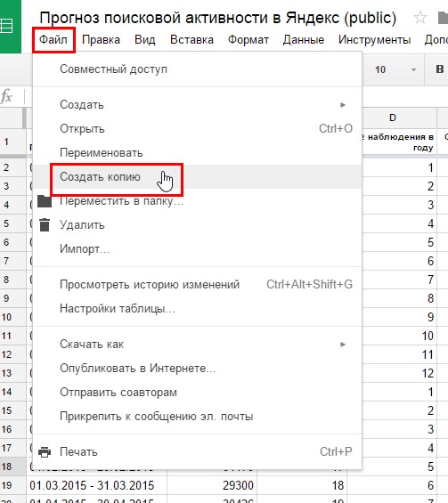The width and height of the screenshot is (448, 503).
Task: Click column D cell in row 13 showing 12
Action: point(399,373)
